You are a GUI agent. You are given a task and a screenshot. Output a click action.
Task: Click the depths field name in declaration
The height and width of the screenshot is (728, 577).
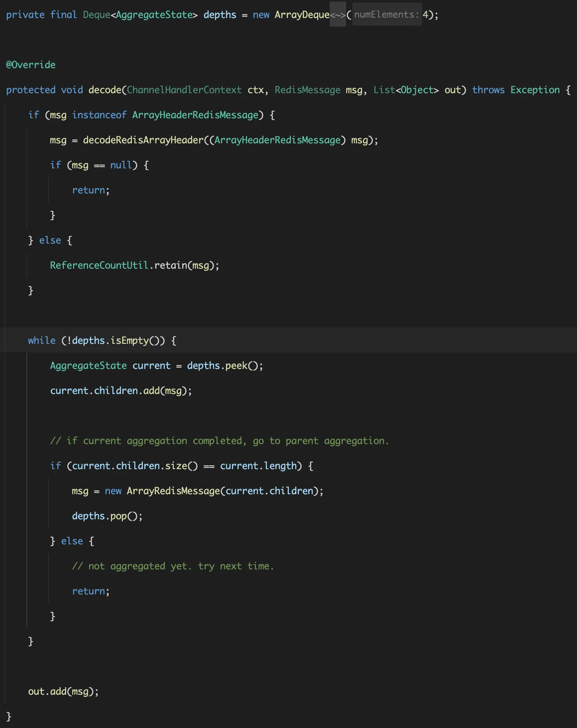click(220, 15)
